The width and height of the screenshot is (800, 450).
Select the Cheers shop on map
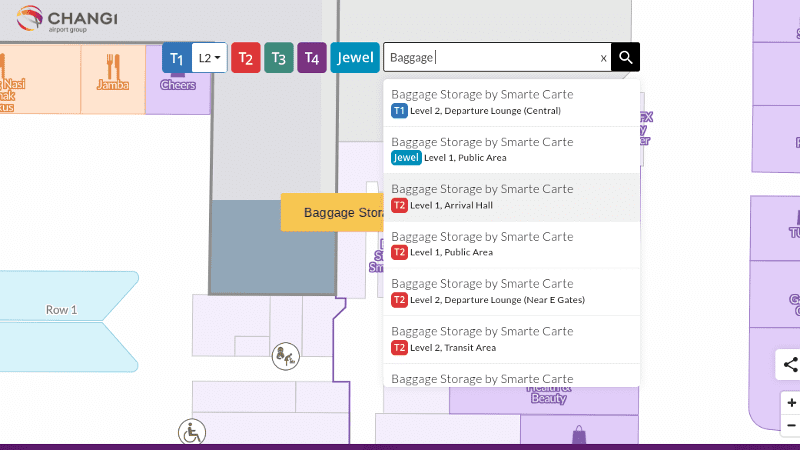[x=178, y=85]
